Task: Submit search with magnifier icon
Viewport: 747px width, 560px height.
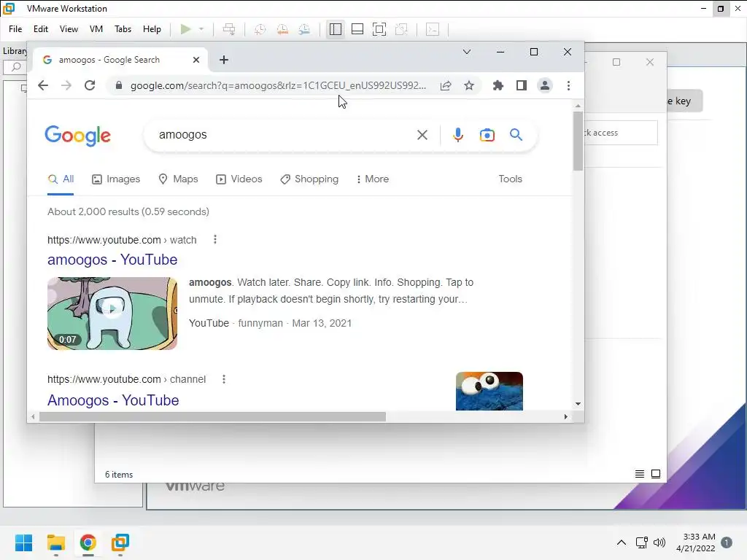Action: pyautogui.click(x=516, y=135)
